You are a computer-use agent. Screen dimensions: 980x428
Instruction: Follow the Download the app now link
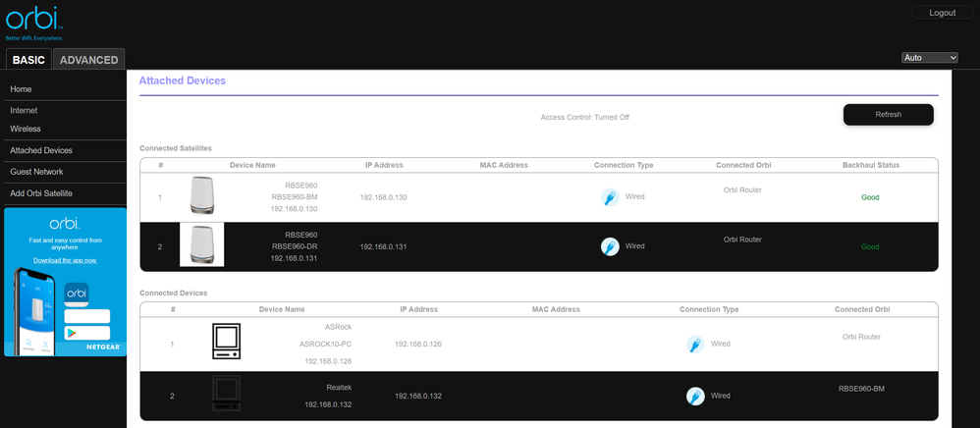click(x=65, y=260)
